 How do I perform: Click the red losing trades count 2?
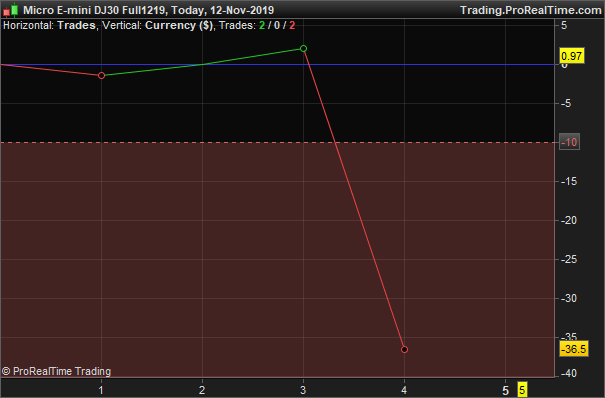[x=292, y=25]
